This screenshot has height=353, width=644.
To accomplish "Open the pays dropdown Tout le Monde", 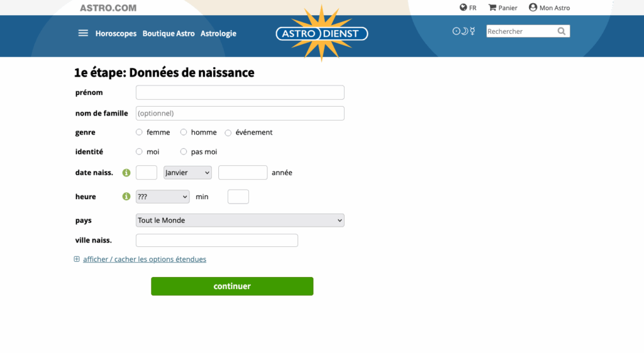I will point(240,220).
